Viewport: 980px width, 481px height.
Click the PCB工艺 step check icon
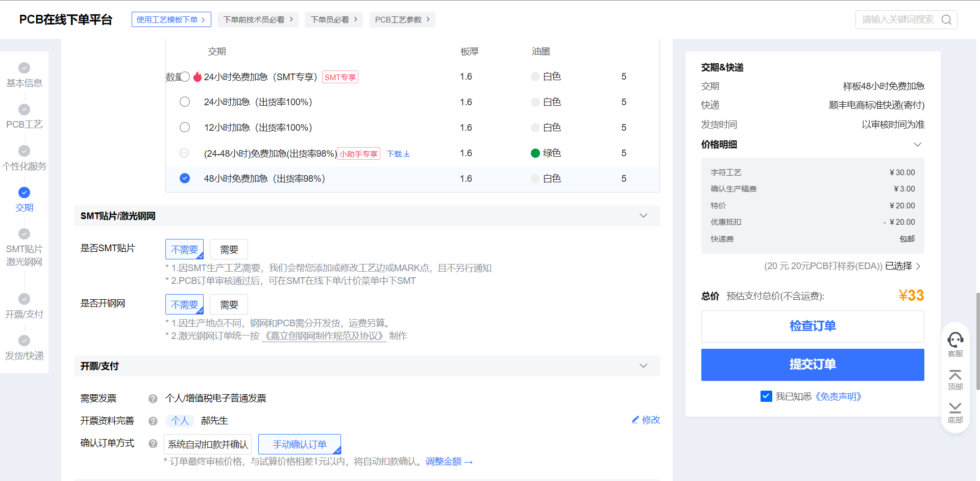(x=24, y=109)
